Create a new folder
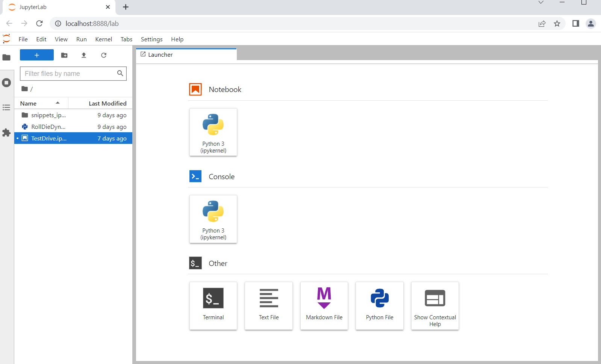This screenshot has height=364, width=601. click(64, 55)
